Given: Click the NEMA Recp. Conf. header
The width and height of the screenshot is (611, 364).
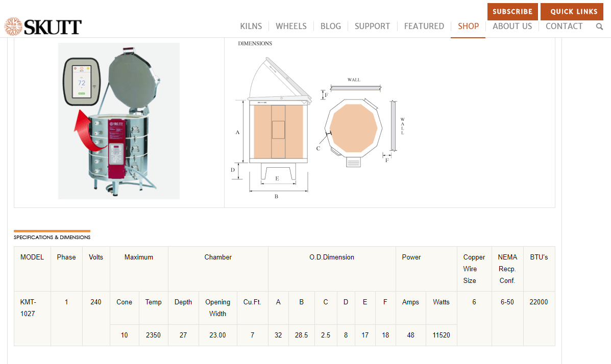Looking at the screenshot, I should click(507, 269).
